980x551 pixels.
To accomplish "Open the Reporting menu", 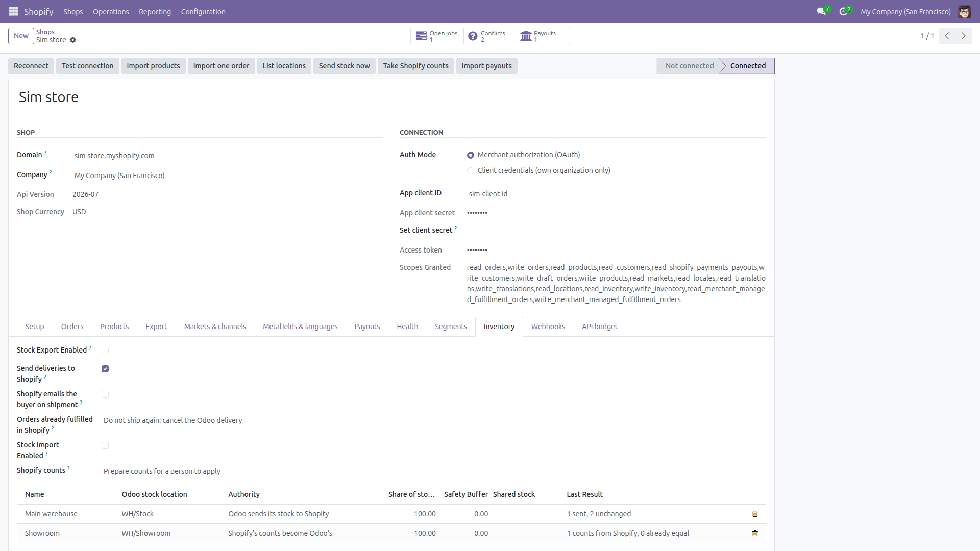I will (x=155, y=11).
